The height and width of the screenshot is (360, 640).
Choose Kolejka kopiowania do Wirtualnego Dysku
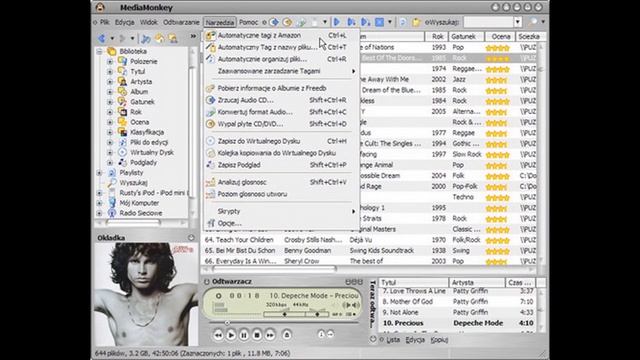click(x=281, y=153)
